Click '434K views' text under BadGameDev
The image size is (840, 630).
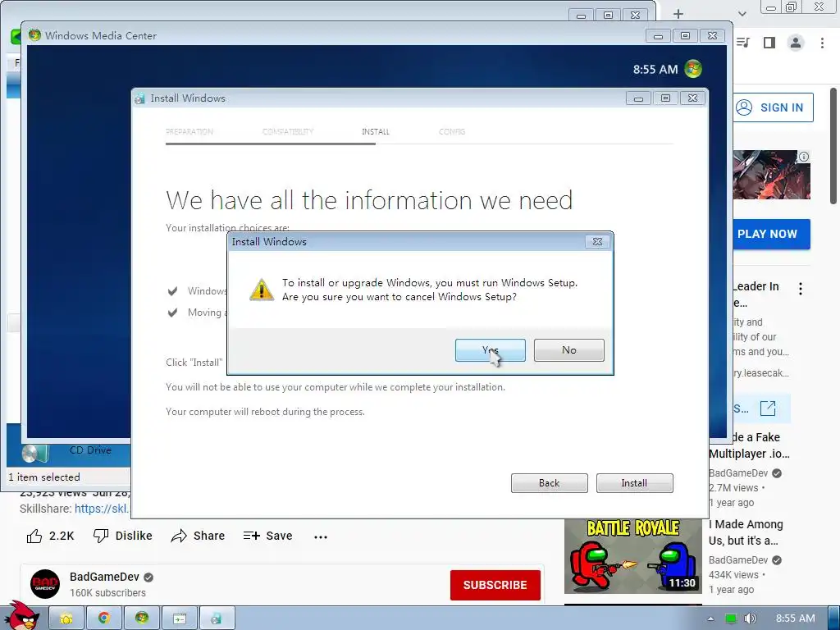click(733, 575)
